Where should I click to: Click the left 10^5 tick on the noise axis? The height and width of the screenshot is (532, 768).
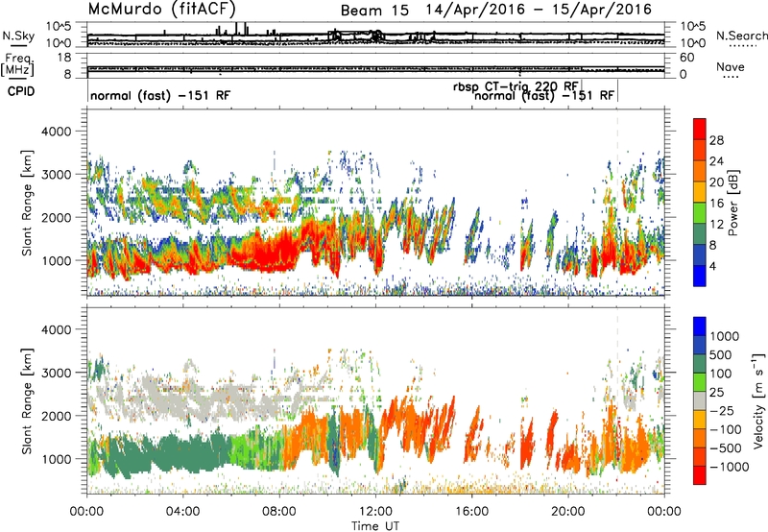pyautogui.click(x=59, y=27)
